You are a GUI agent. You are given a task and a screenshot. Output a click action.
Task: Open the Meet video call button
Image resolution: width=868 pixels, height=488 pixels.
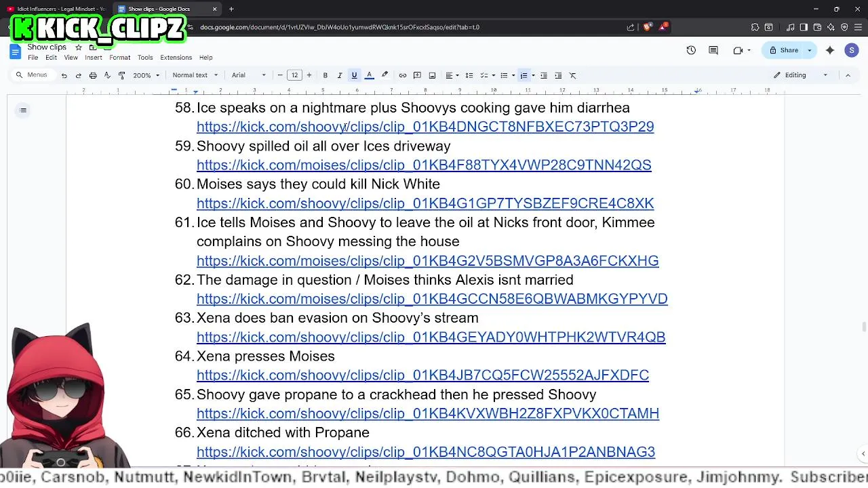(742, 50)
